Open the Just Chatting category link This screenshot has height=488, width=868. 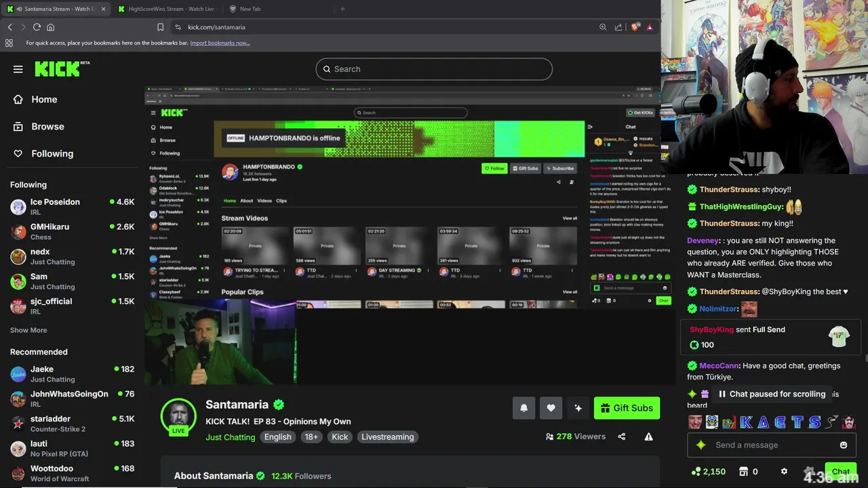231,437
